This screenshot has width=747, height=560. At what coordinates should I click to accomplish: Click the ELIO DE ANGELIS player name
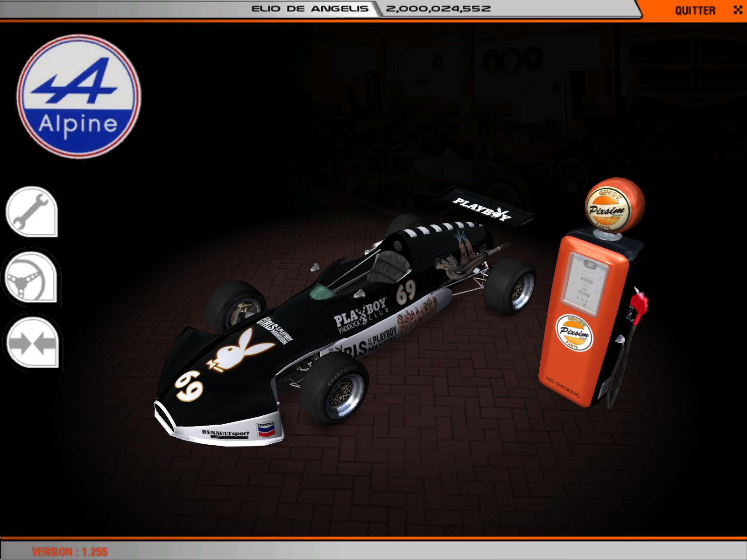click(x=310, y=8)
